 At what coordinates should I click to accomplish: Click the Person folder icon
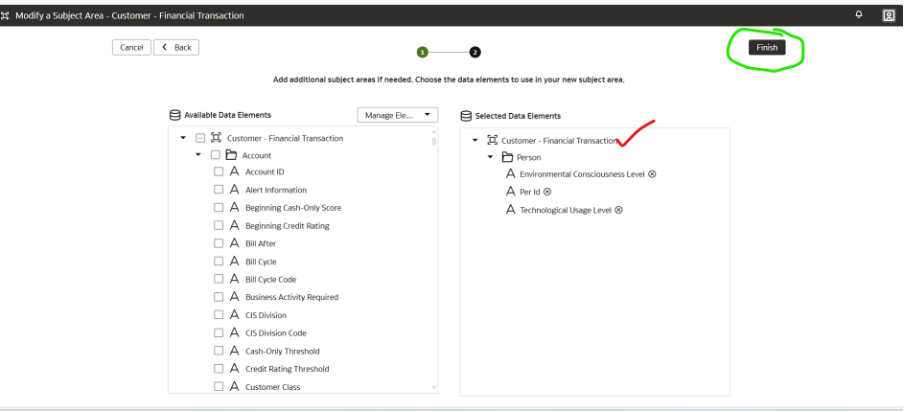pyautogui.click(x=507, y=157)
